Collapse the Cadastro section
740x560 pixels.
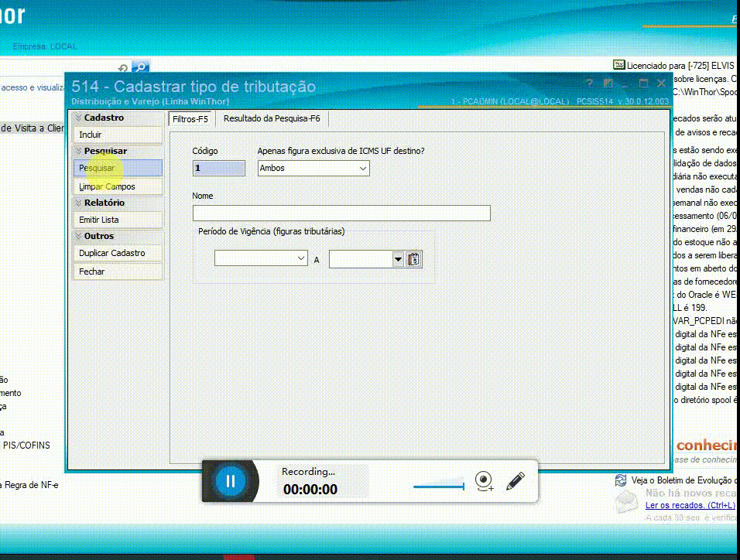pyautogui.click(x=78, y=118)
